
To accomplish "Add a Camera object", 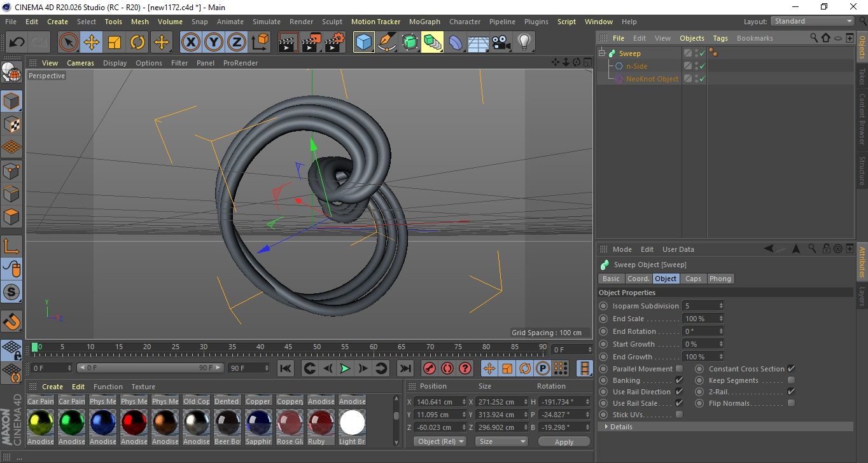I will (501, 43).
